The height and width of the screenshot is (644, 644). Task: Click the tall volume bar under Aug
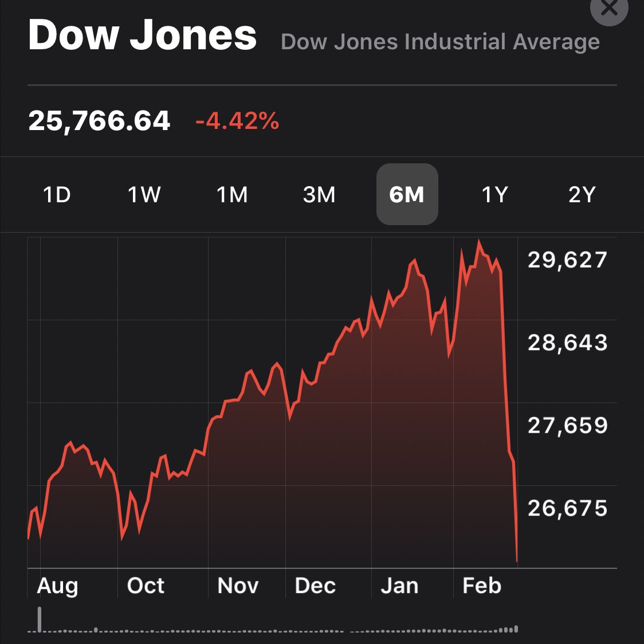coord(40,619)
